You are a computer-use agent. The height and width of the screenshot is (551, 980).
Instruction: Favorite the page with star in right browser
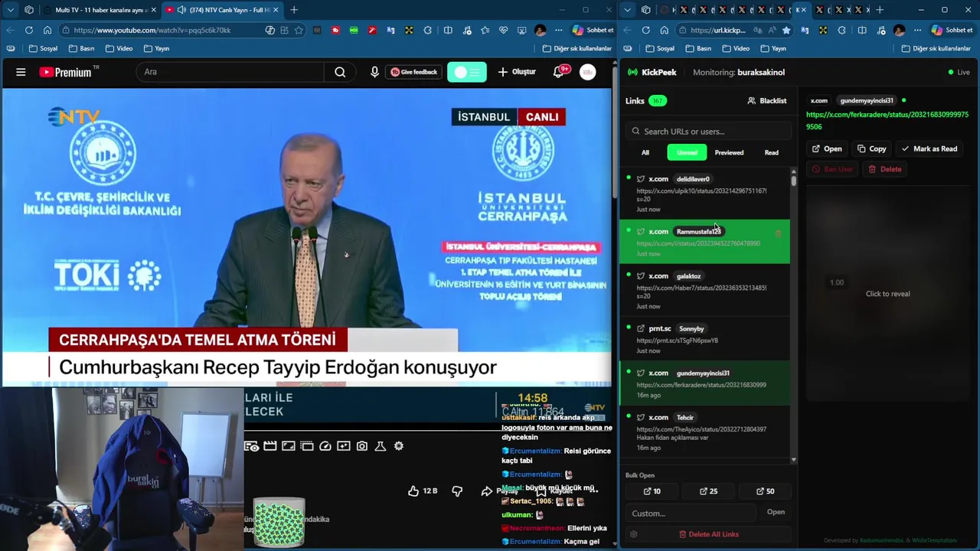point(786,30)
